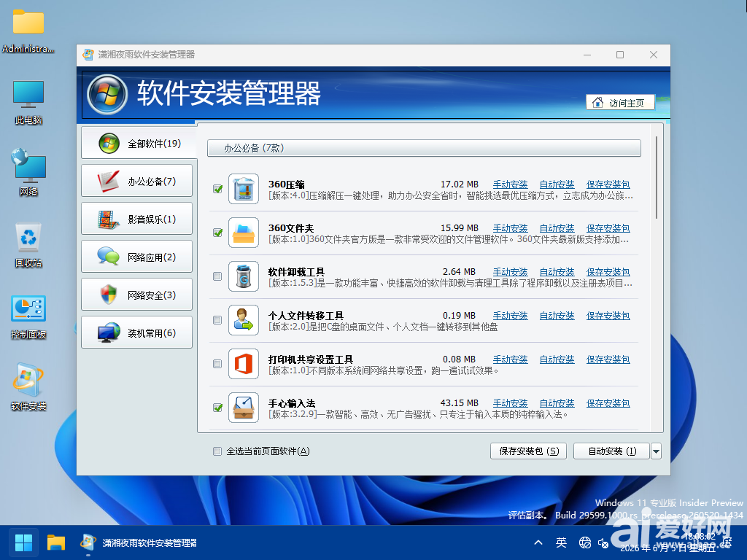
Task: Expand the 自动安装 dropdown arrow
Action: [656, 451]
